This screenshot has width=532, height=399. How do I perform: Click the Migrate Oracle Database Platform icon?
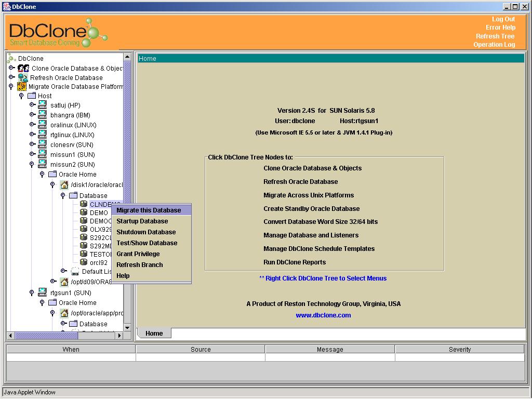coord(22,87)
